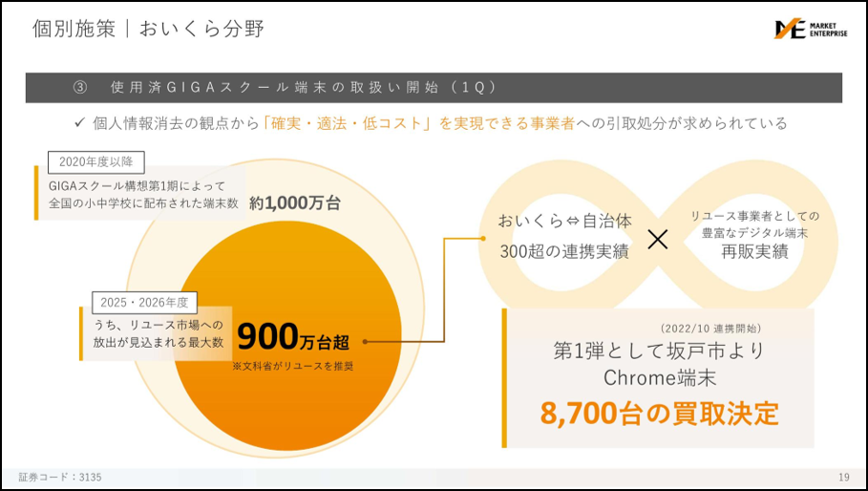Click the orange text '8,700台の買取決定'

tap(659, 414)
